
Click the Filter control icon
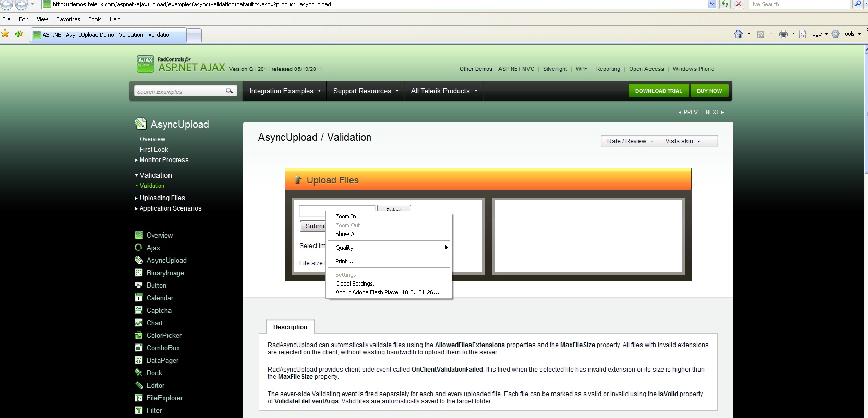[138, 410]
